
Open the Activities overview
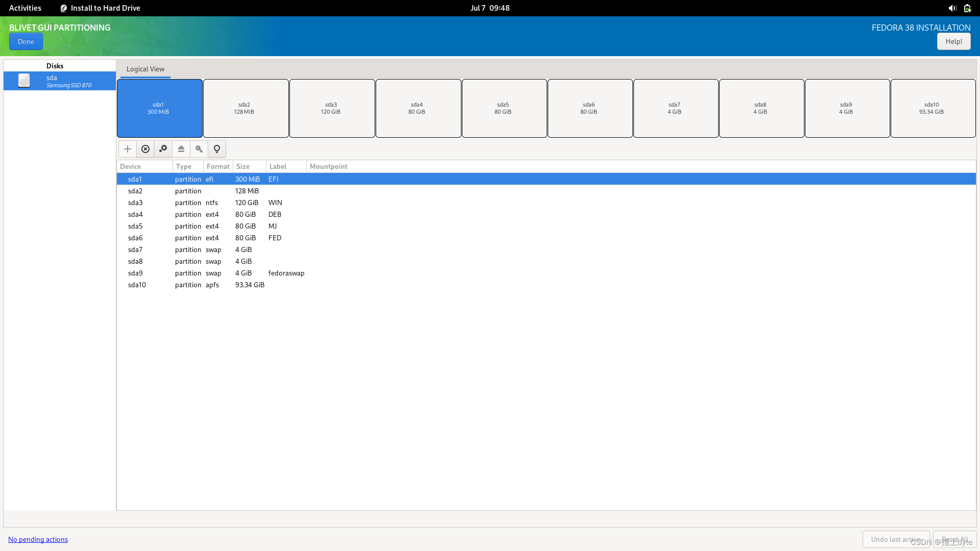point(25,8)
